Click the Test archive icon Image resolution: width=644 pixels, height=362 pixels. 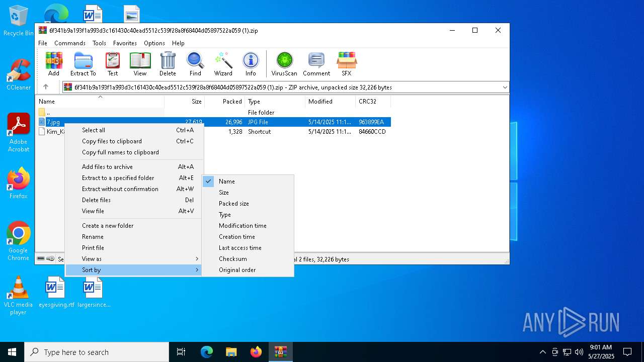[113, 64]
